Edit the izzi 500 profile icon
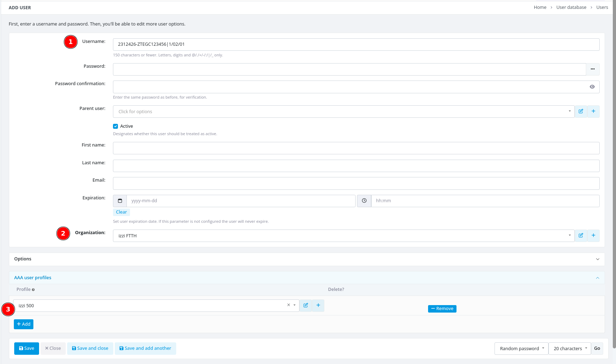This screenshot has width=616, height=364. tap(306, 305)
